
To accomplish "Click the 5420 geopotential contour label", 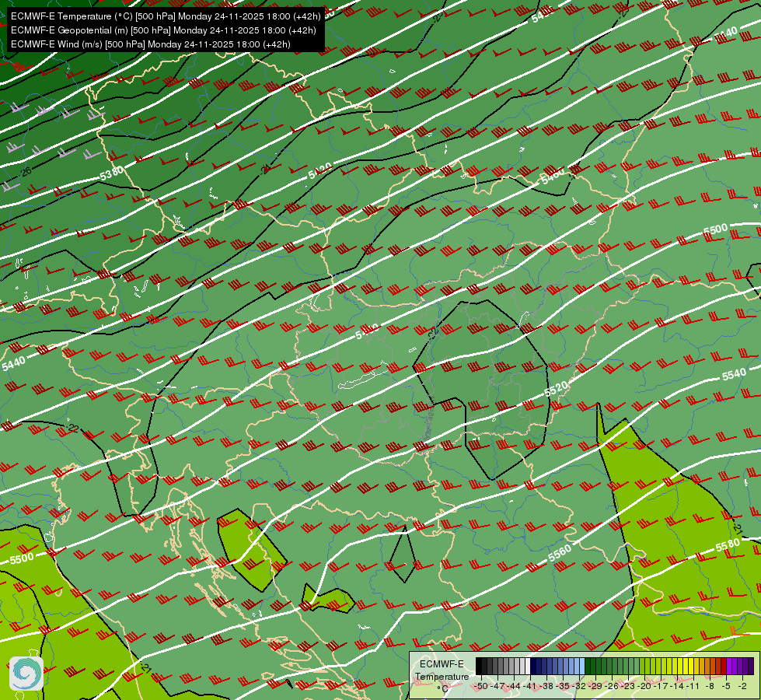I will (x=320, y=171).
